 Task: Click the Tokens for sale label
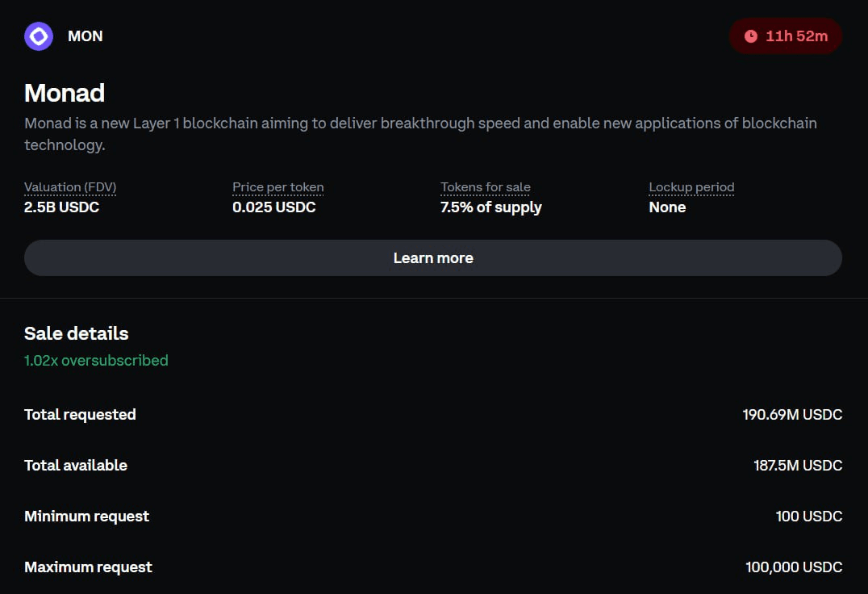pyautogui.click(x=486, y=187)
